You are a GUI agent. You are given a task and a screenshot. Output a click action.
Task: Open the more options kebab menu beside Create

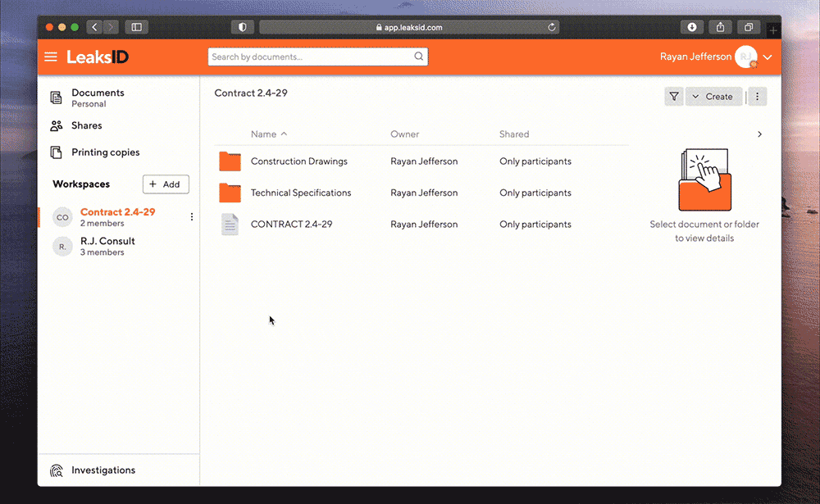[757, 96]
